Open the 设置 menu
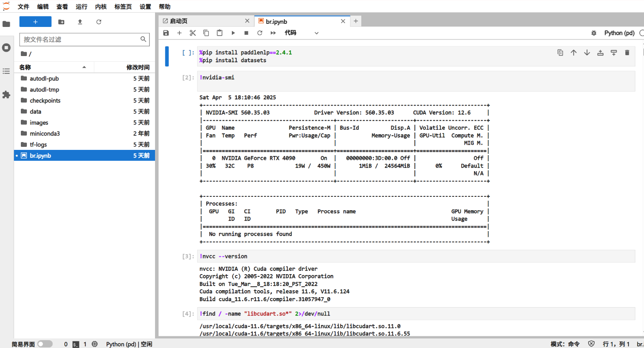Screen dimensions: 644x348 (145, 7)
